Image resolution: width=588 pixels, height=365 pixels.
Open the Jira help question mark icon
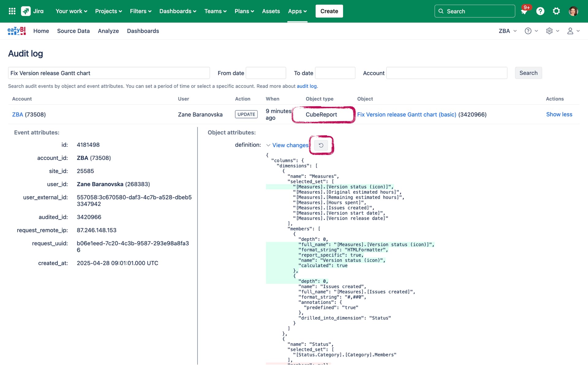(x=540, y=11)
